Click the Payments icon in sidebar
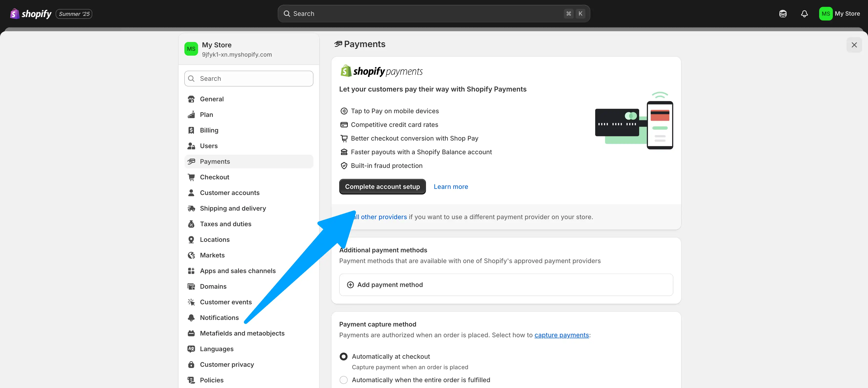Image resolution: width=868 pixels, height=388 pixels. pos(191,161)
